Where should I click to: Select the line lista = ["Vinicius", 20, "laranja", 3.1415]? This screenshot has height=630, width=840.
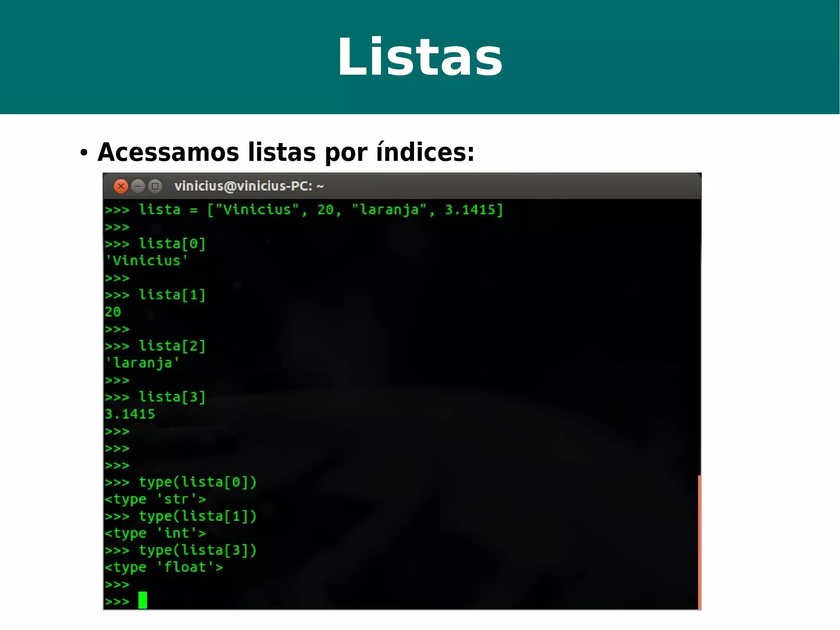pyautogui.click(x=304, y=210)
